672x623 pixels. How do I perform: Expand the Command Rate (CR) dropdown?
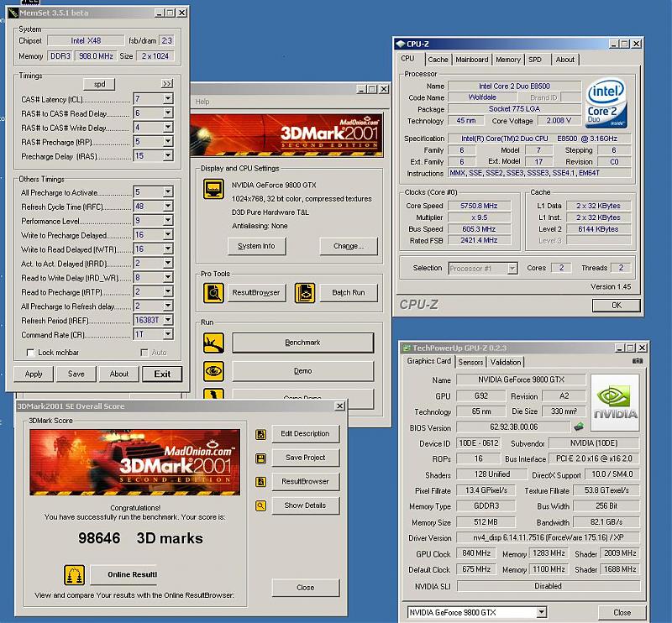[x=168, y=335]
